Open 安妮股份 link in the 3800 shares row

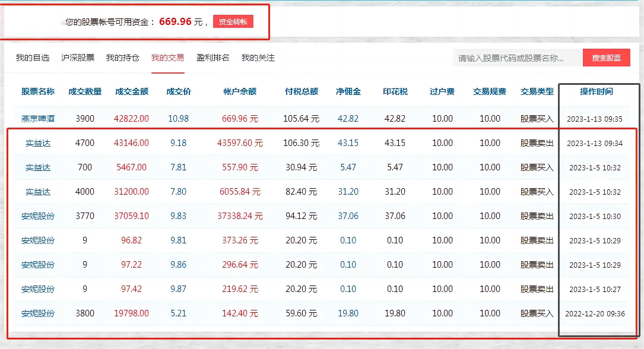[x=38, y=313]
